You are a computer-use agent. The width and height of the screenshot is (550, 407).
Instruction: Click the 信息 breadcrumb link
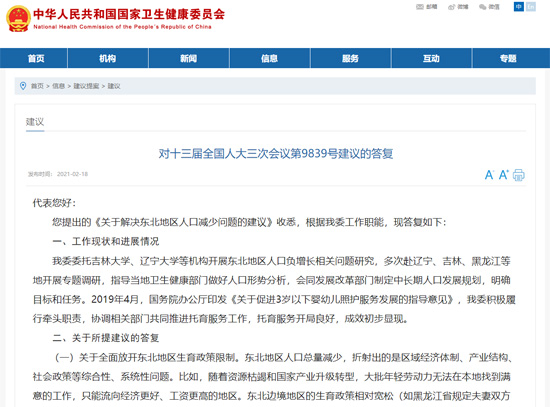click(59, 86)
